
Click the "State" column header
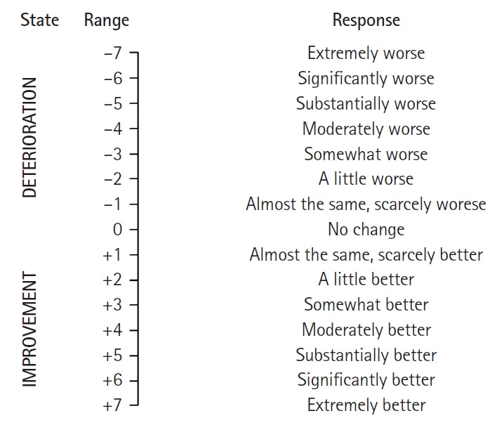tap(39, 20)
